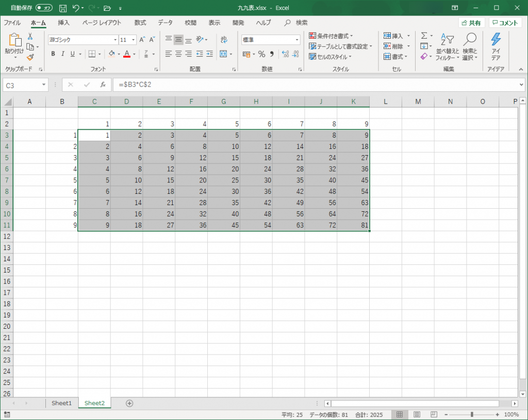Toggle italic formatting with I button
Image resolution: width=528 pixels, height=420 pixels.
63,54
